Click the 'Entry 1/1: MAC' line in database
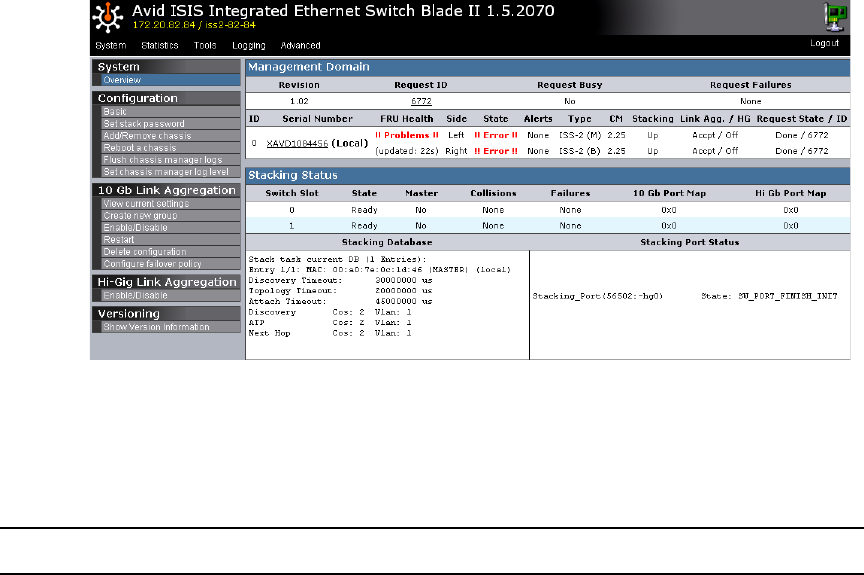 click(x=380, y=270)
